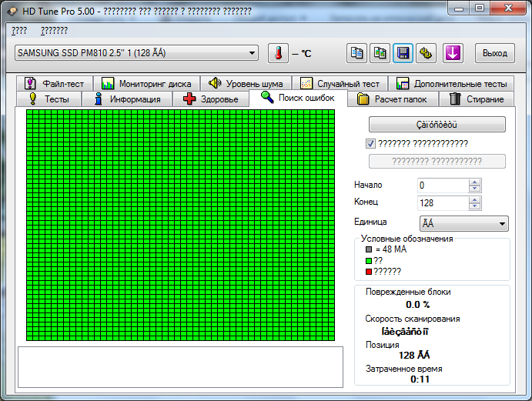Screen dimensions: 532x401
Task: Click the = 48 legend text
Action: (391, 249)
